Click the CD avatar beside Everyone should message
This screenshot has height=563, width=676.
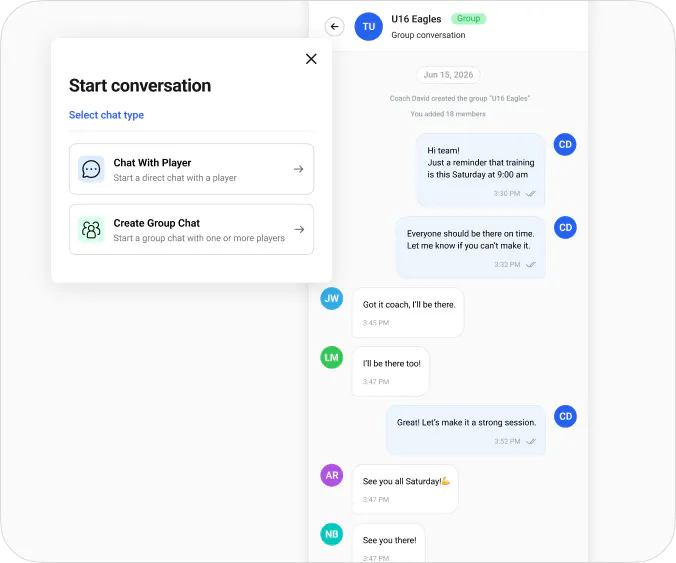pos(565,228)
